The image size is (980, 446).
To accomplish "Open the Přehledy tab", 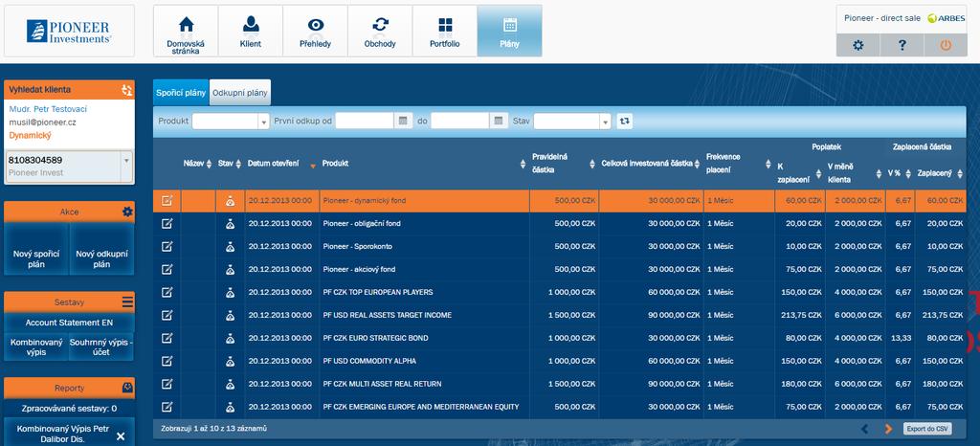I will [315, 31].
